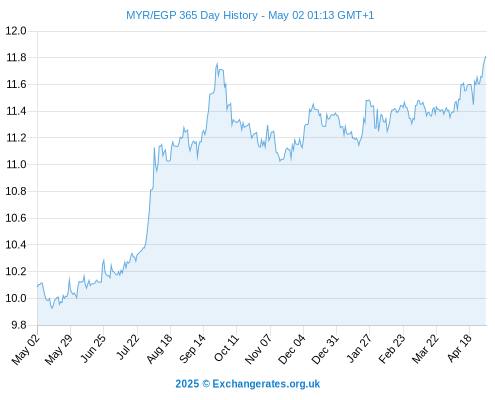Viewport: 495px width, 400px height.
Task: Select the May 02 date label
Action: (x=26, y=349)
